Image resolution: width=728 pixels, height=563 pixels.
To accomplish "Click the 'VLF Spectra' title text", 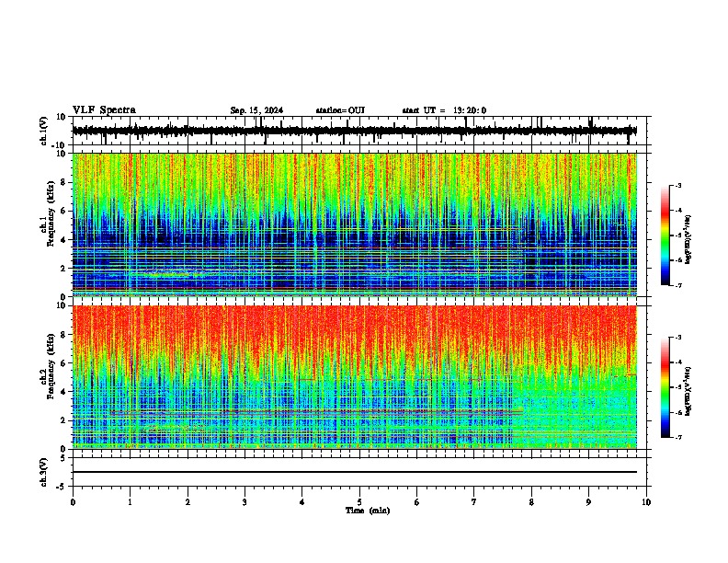I will [104, 110].
